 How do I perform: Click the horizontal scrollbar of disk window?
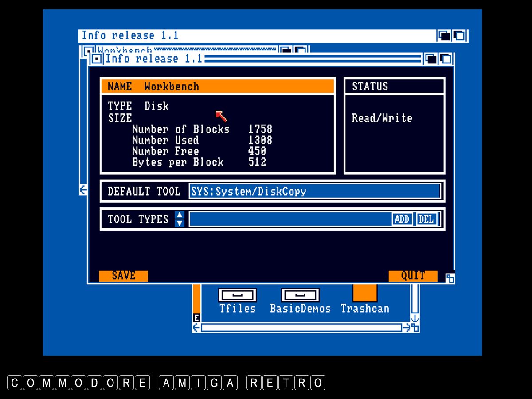(x=301, y=328)
